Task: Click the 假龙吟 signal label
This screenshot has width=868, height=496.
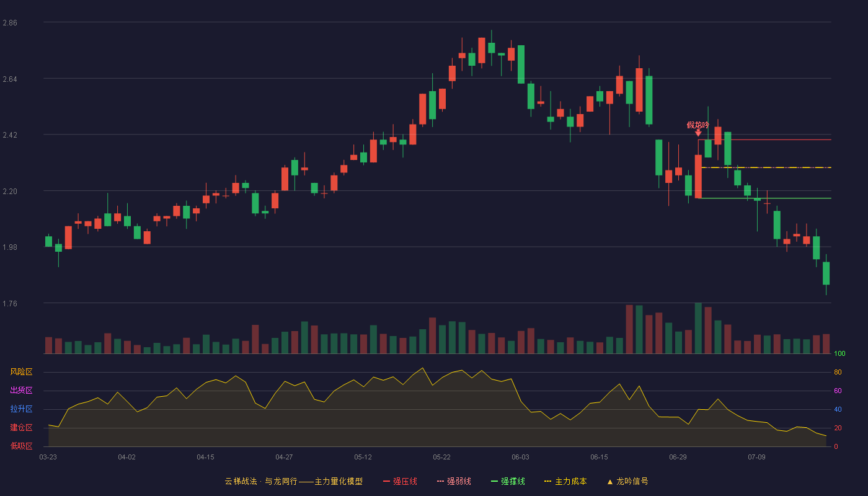Action: (698, 125)
